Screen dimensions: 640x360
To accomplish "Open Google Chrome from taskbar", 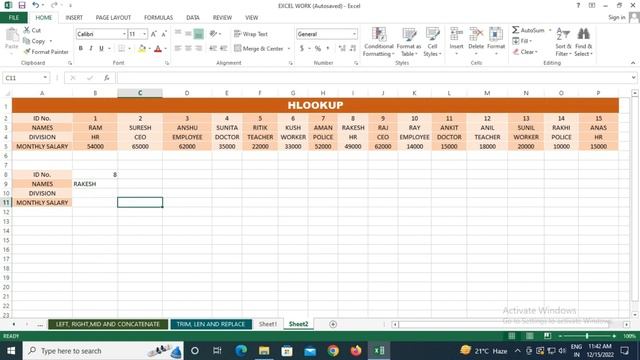I will point(333,351).
